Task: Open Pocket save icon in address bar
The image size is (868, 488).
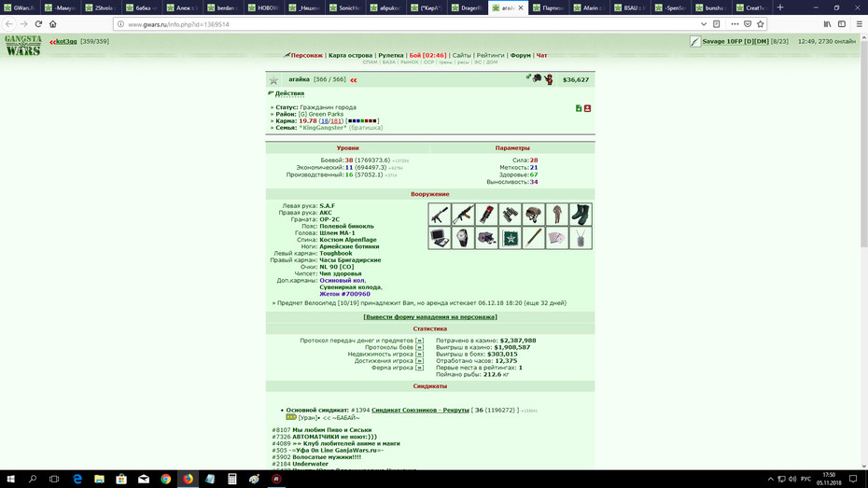Action: 748,23
